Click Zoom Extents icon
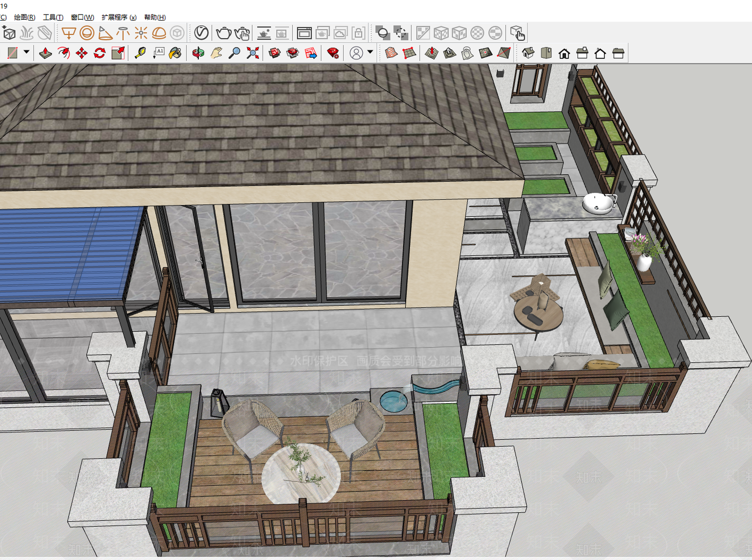This screenshot has height=560, width=752. (x=253, y=53)
